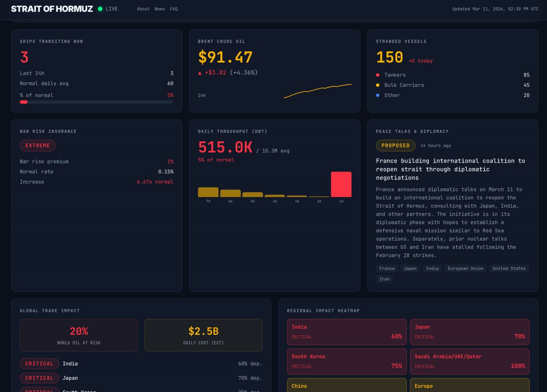Select the European Union tag
The image size is (547, 392).
(x=465, y=268)
